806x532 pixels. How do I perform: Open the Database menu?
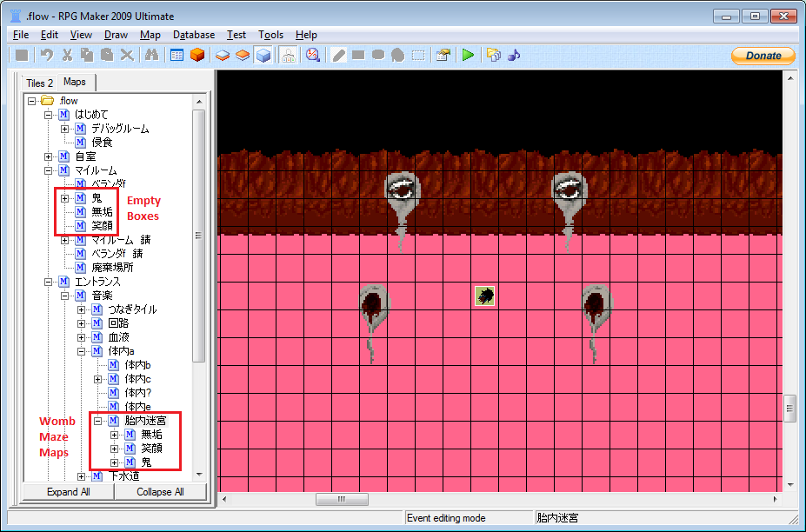pyautogui.click(x=194, y=35)
